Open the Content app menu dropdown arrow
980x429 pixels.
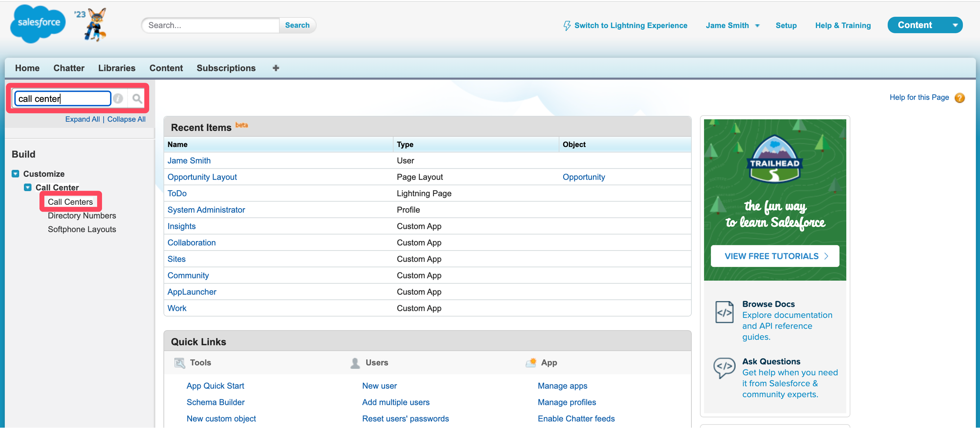coord(954,26)
